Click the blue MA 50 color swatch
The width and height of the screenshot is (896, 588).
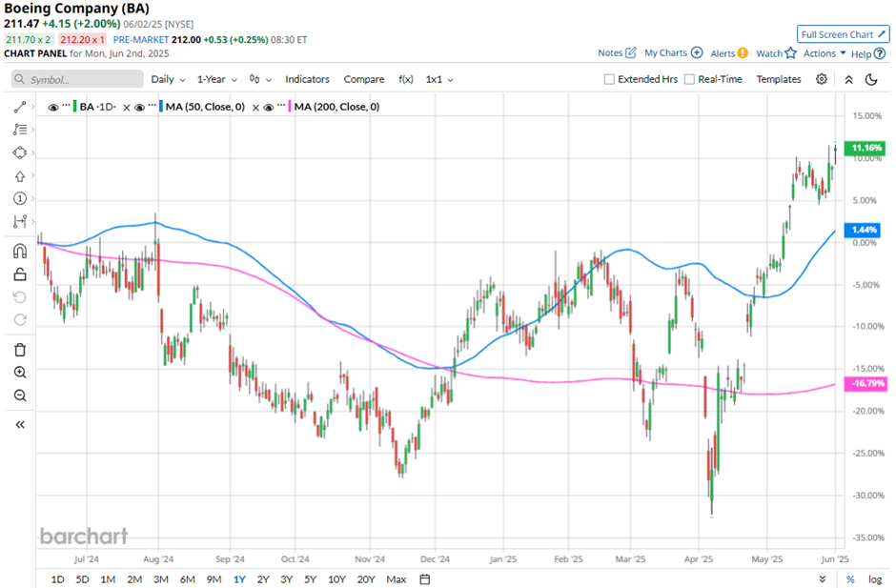(x=161, y=107)
